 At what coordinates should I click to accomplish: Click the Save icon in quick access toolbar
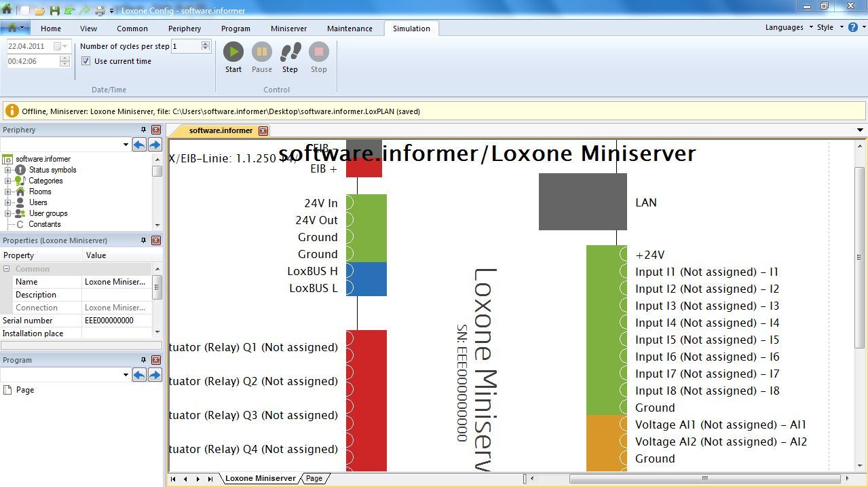coord(54,10)
